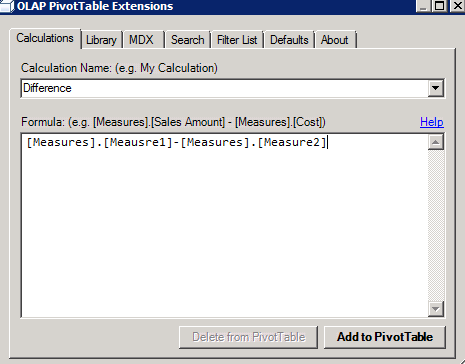
Task: Switch to the Search tab
Action: (x=188, y=40)
